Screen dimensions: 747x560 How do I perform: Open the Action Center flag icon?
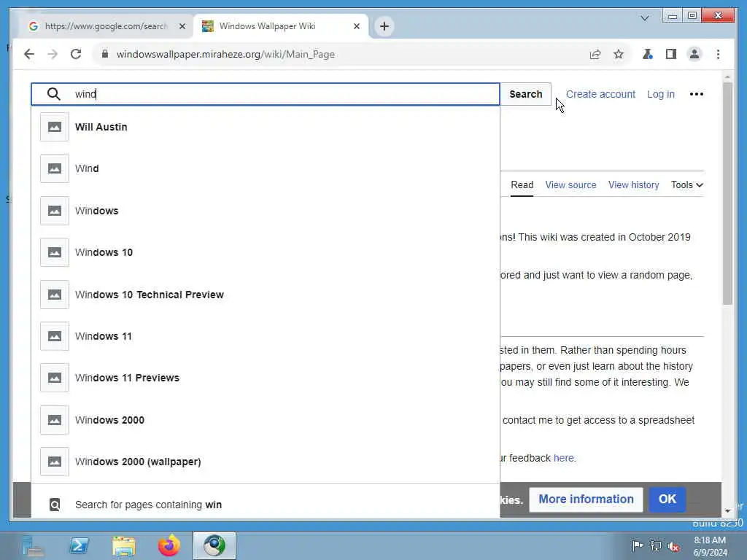tap(638, 545)
